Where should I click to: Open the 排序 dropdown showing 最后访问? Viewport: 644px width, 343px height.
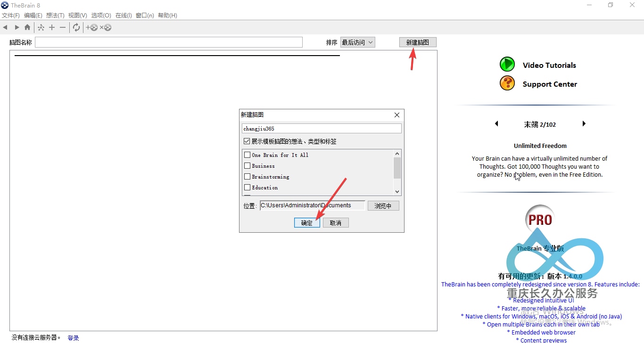(x=357, y=42)
